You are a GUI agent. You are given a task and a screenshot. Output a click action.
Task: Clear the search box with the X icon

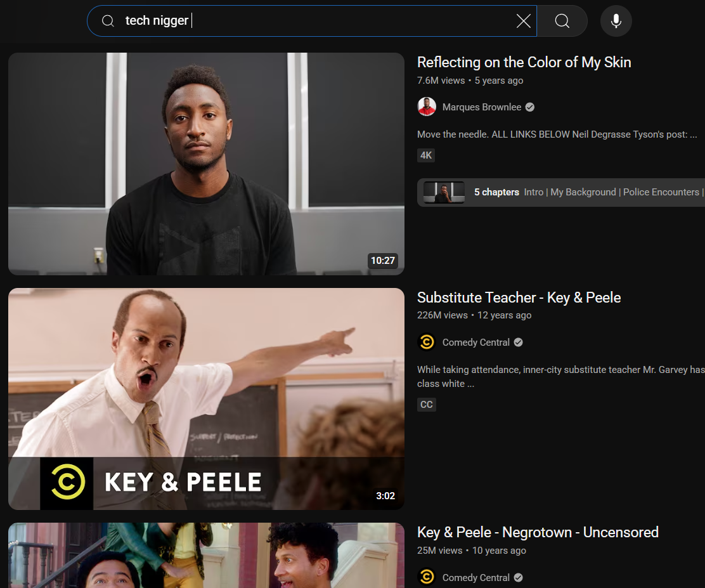(x=523, y=21)
